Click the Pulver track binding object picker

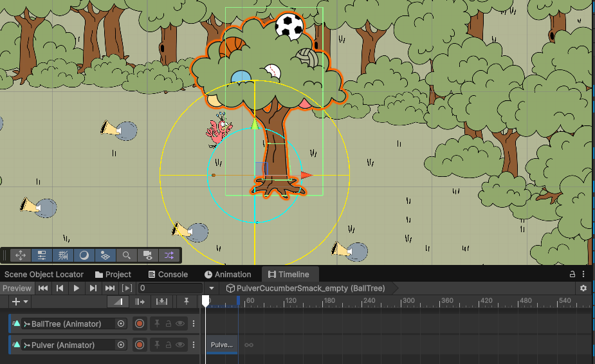[x=121, y=345]
